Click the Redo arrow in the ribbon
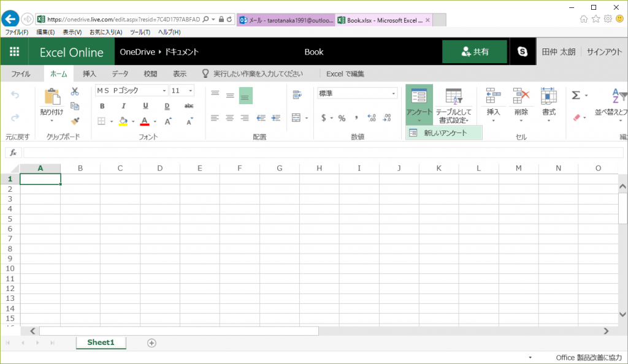628x364 pixels. point(15,118)
